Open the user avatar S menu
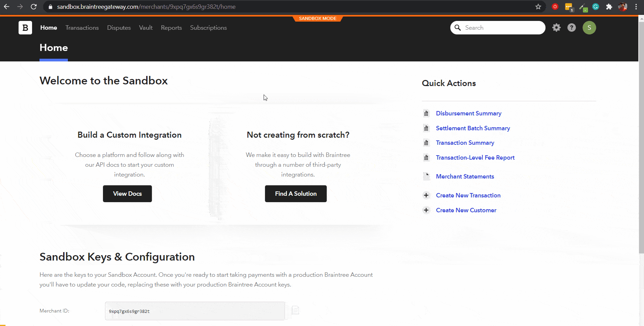Screen dimensions: 644x326 pos(589,28)
